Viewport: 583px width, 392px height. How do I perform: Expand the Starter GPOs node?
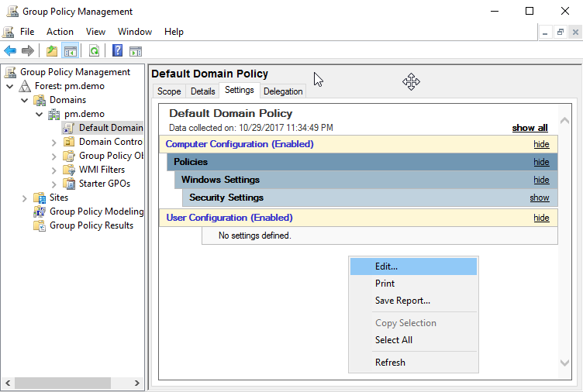click(54, 184)
